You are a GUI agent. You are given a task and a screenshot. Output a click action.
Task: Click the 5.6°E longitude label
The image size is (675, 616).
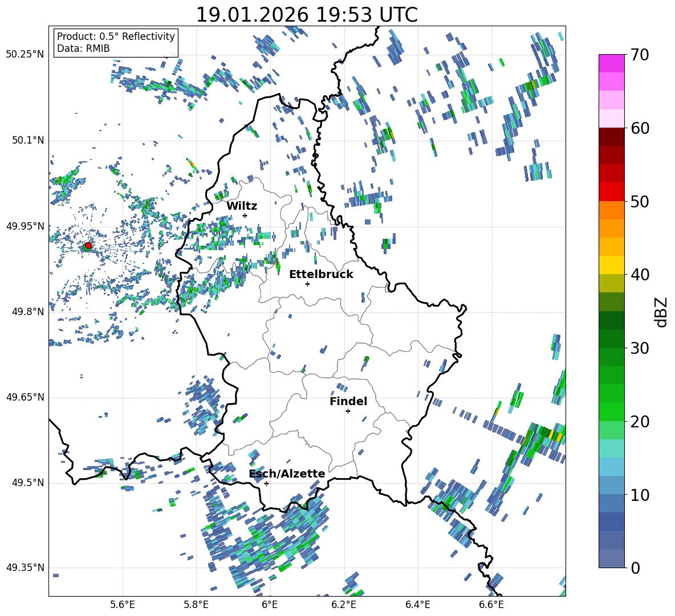click(x=123, y=605)
